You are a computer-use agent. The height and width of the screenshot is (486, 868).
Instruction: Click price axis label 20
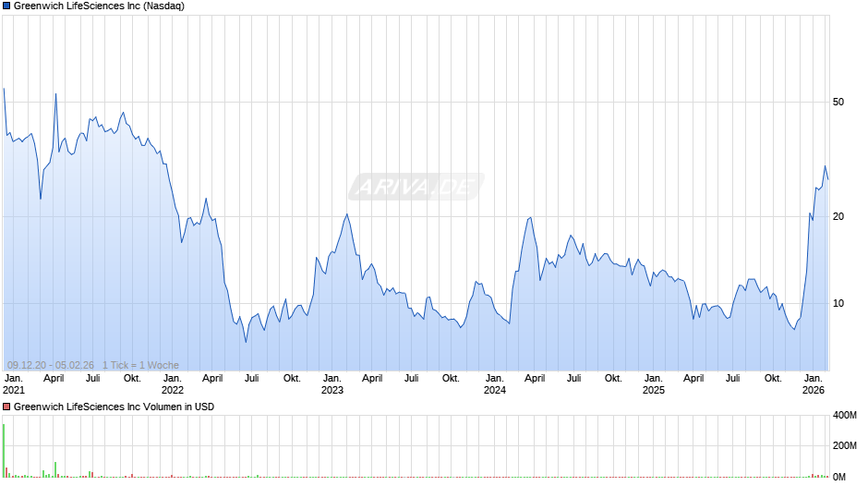tap(838, 217)
